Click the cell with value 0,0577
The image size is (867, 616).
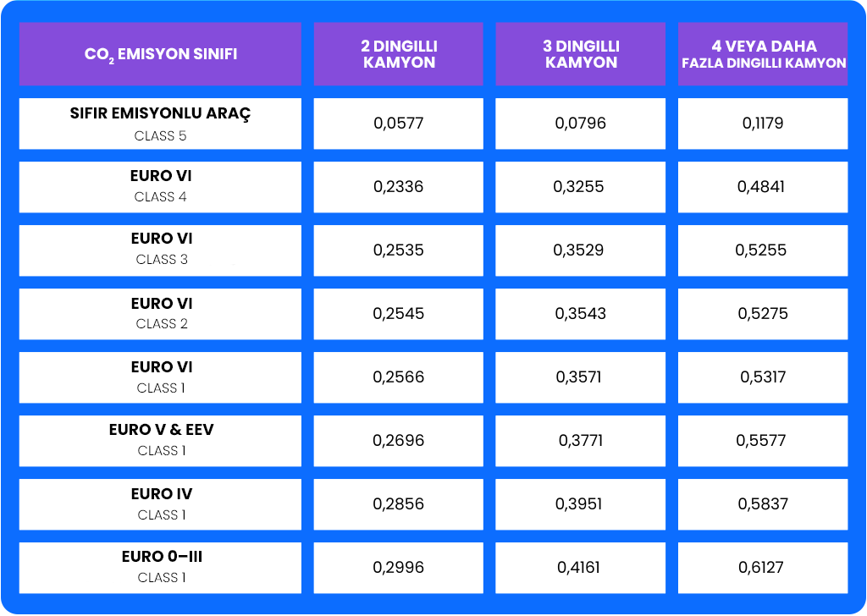(x=399, y=124)
